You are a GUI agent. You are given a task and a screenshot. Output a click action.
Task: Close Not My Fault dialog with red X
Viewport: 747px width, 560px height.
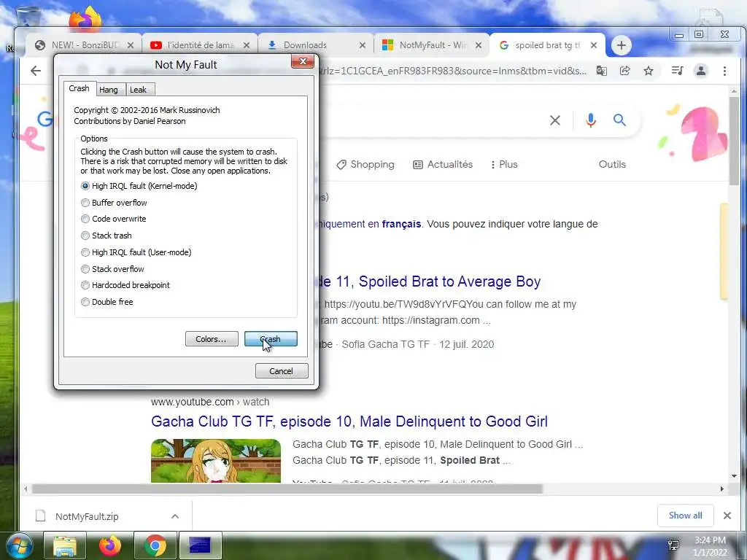(303, 61)
